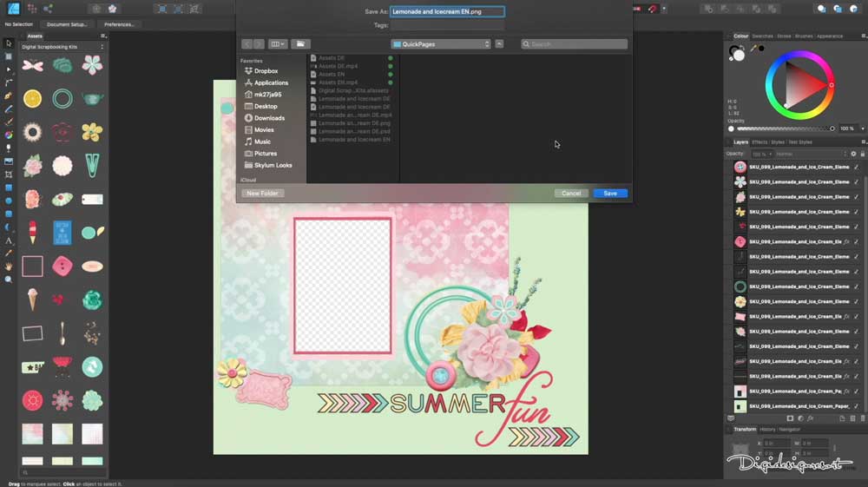The width and height of the screenshot is (868, 487).
Task: Select the Artboard tool
Action: pyautogui.click(x=9, y=56)
